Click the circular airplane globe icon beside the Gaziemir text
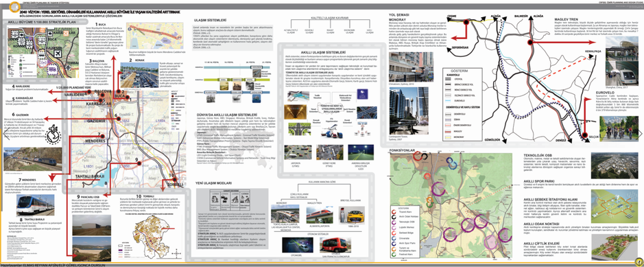Screen dimensions: 644x267 tap(53, 135)
